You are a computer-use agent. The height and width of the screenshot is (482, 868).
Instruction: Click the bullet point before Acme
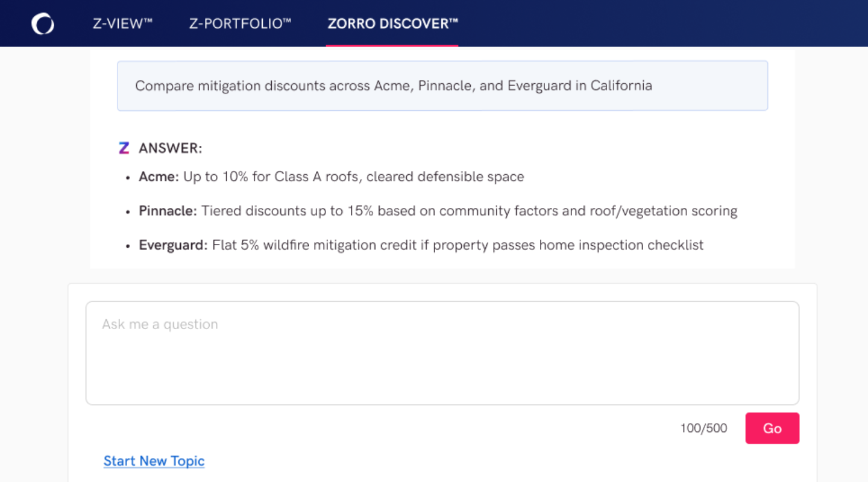pyautogui.click(x=128, y=178)
